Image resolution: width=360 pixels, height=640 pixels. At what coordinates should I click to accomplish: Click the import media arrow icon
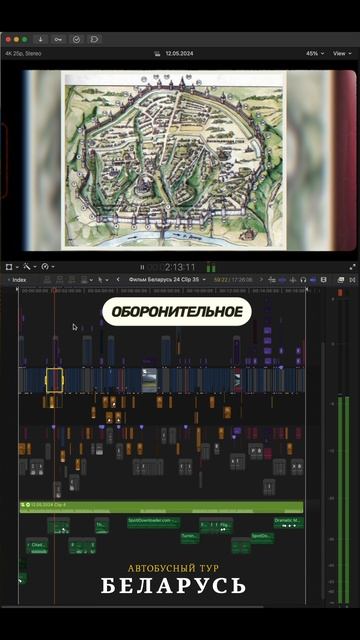pyautogui.click(x=40, y=39)
